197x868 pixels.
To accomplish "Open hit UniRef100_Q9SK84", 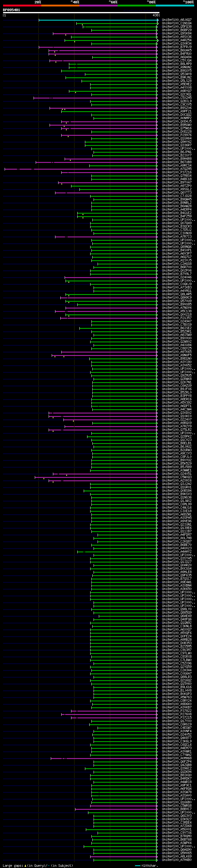I will (177, 33).
